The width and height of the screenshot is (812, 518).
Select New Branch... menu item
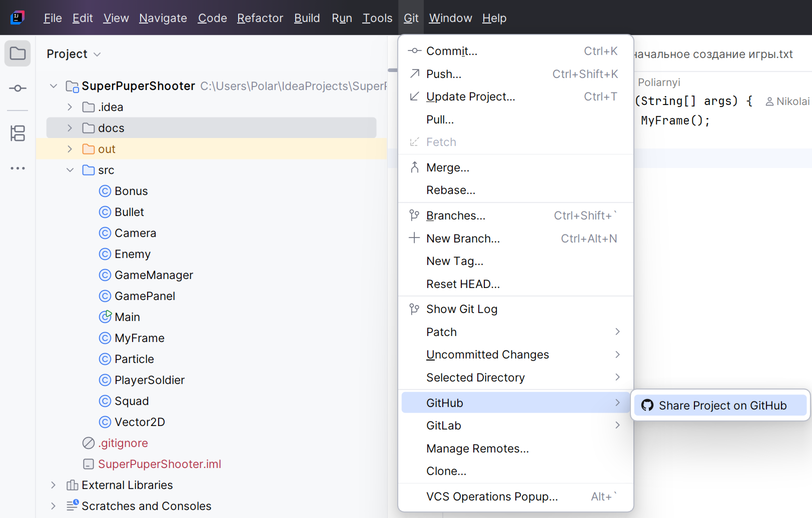click(516, 239)
